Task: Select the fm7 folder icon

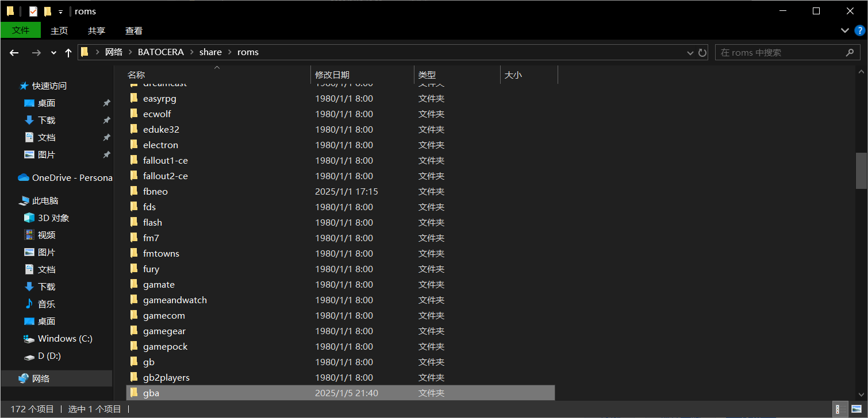Action: 134,238
